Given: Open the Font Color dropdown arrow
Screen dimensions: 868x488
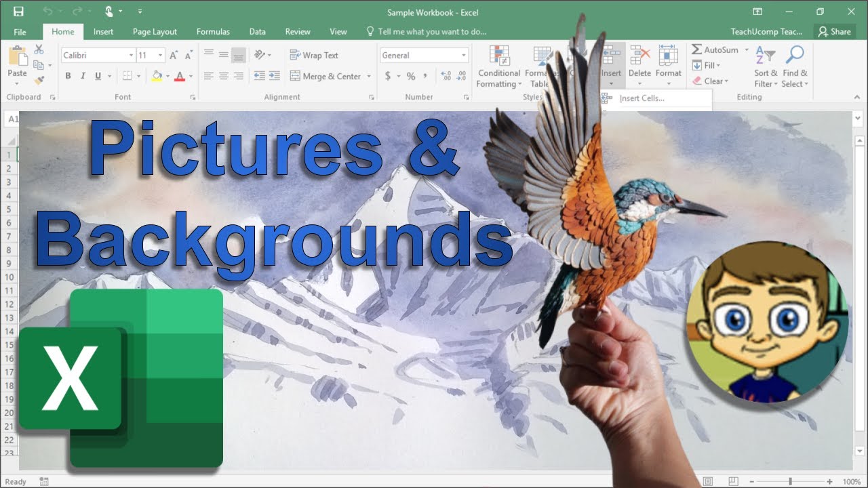Looking at the screenshot, I should pyautogui.click(x=191, y=76).
